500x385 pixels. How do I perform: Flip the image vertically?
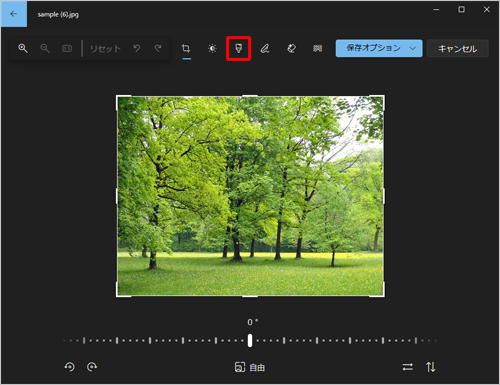click(x=430, y=367)
